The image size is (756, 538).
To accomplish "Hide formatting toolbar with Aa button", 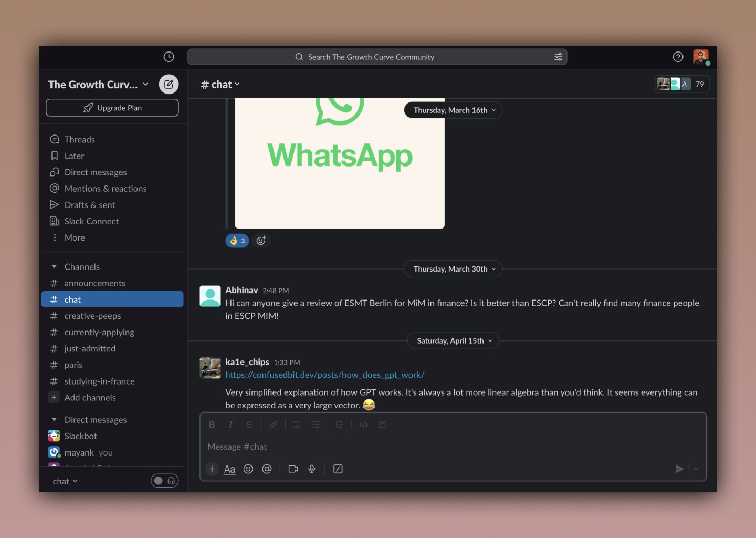I will click(x=229, y=469).
